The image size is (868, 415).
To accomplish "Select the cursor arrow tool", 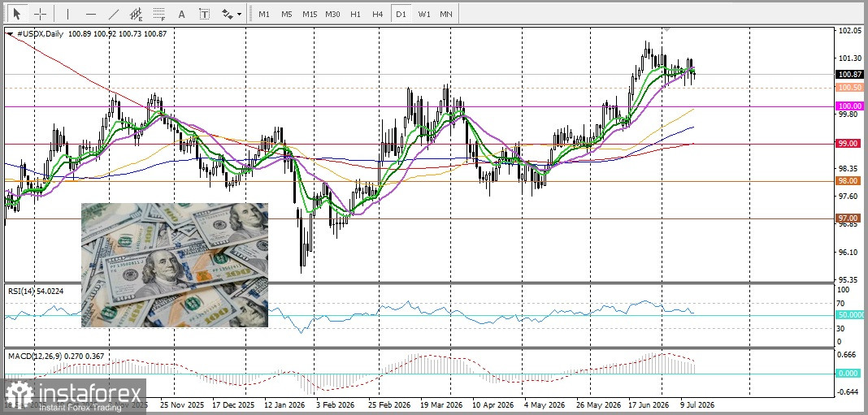I will tap(16, 14).
